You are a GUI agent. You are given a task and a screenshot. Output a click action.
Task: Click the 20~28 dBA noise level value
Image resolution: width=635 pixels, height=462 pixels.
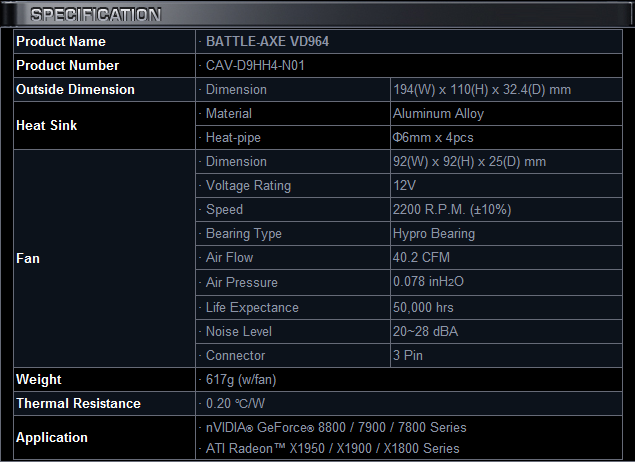point(427,331)
